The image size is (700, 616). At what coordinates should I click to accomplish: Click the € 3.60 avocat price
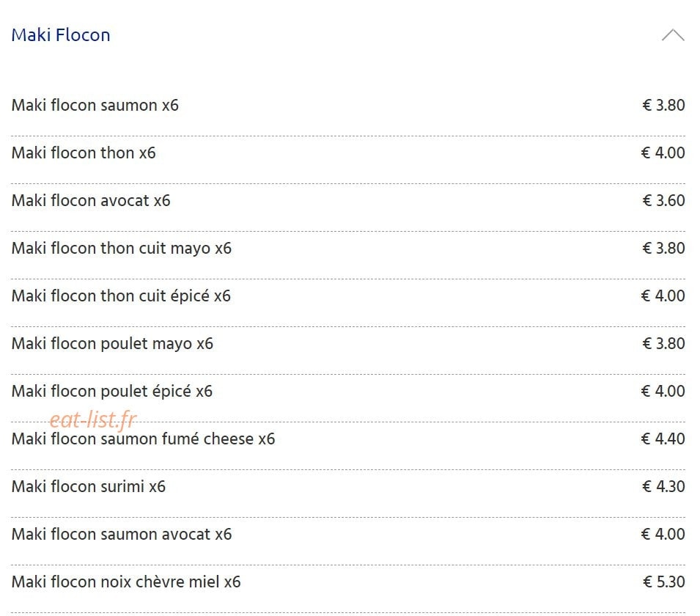663,201
